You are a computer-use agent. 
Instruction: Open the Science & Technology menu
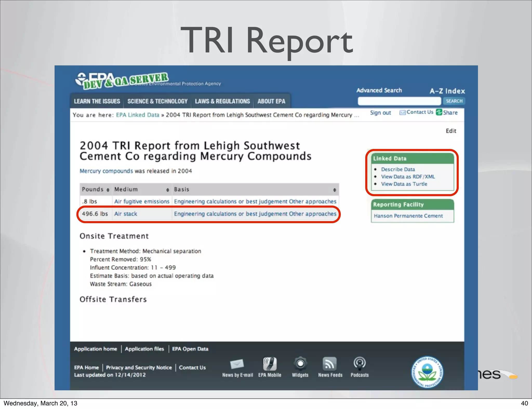[x=157, y=101]
